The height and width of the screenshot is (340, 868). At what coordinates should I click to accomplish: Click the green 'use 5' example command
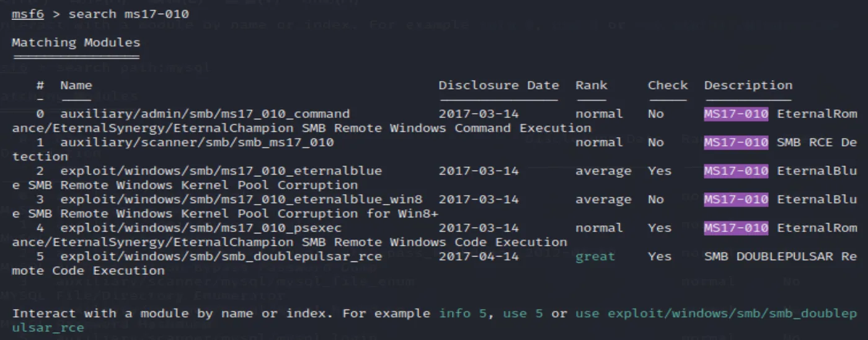pyautogui.click(x=523, y=314)
